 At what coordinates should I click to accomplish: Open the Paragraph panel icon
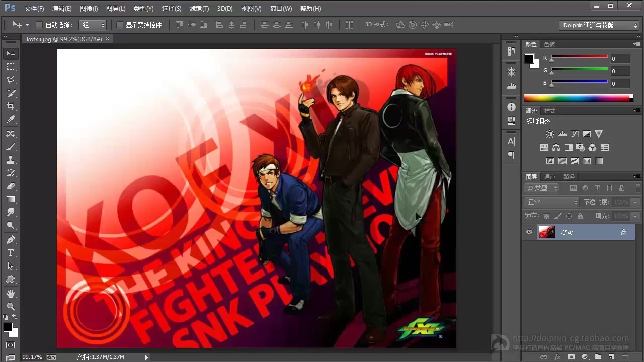click(511, 155)
